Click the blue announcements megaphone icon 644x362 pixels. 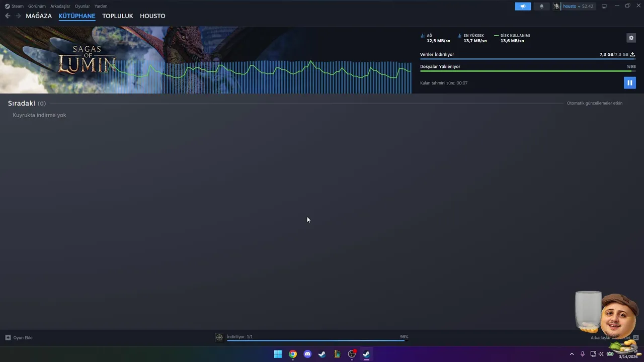[523, 6]
